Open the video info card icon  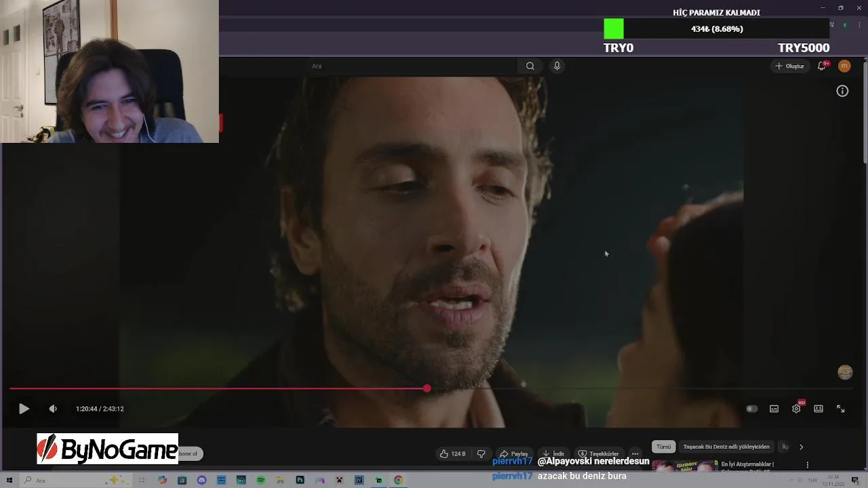click(x=842, y=91)
